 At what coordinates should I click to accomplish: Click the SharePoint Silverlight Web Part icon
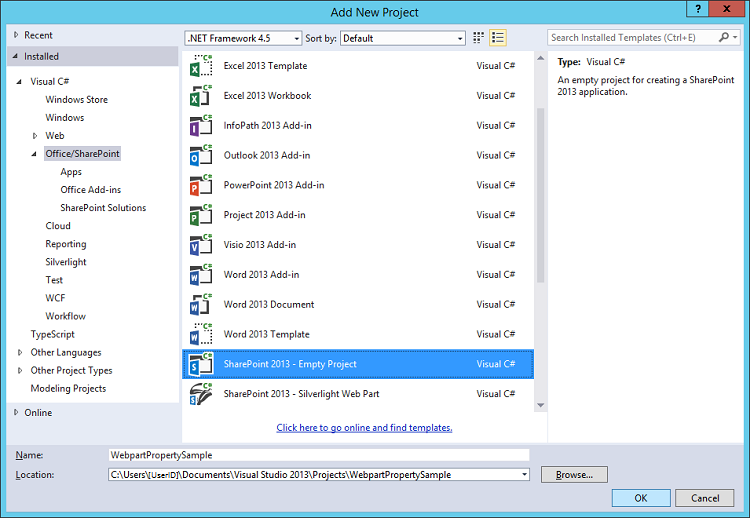point(201,394)
